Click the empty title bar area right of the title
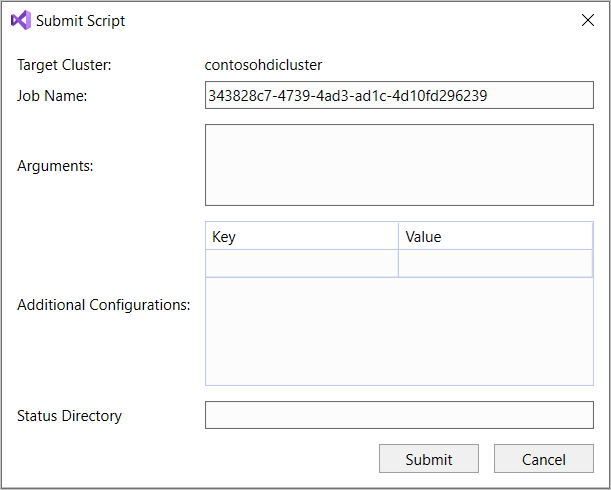This screenshot has width=611, height=490. coord(350,20)
